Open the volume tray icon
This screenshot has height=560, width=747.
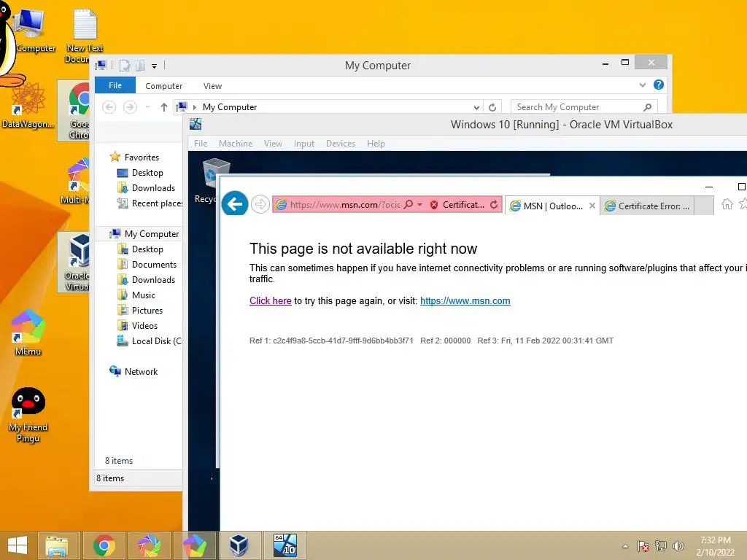pyautogui.click(x=678, y=546)
